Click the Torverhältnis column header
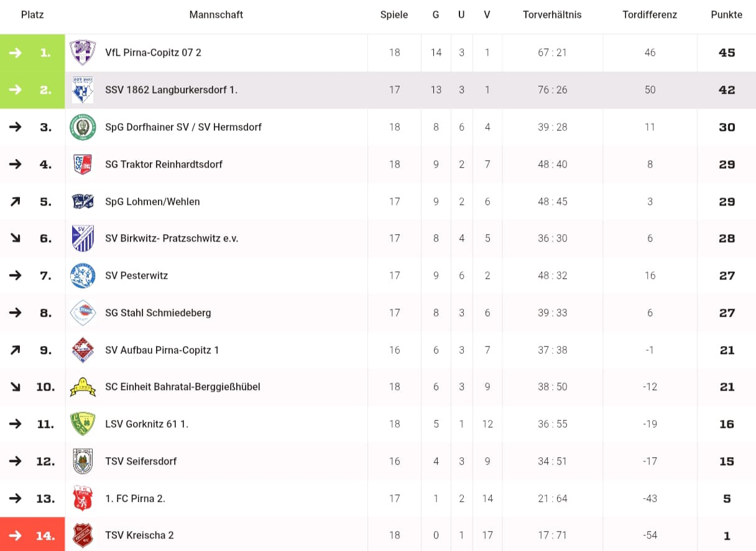Viewport: 756px width, 551px height. tap(552, 15)
